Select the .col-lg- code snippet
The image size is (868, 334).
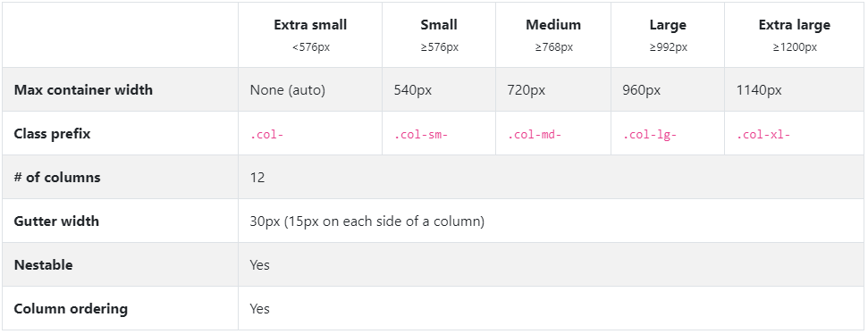click(x=650, y=134)
